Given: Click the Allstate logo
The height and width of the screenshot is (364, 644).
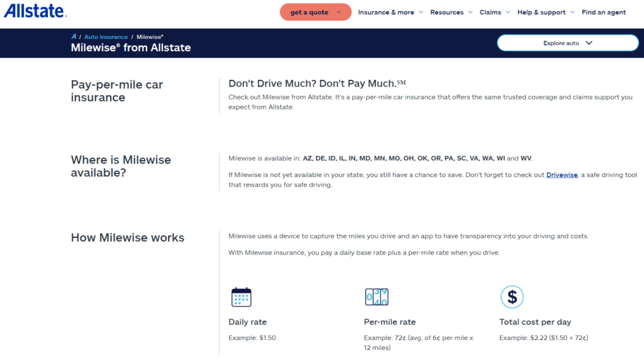Looking at the screenshot, I should pyautogui.click(x=34, y=11).
